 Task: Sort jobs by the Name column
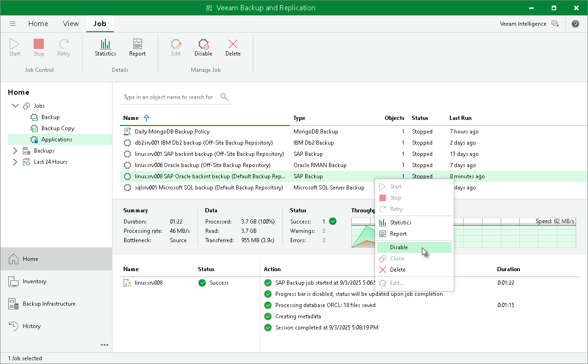point(130,118)
